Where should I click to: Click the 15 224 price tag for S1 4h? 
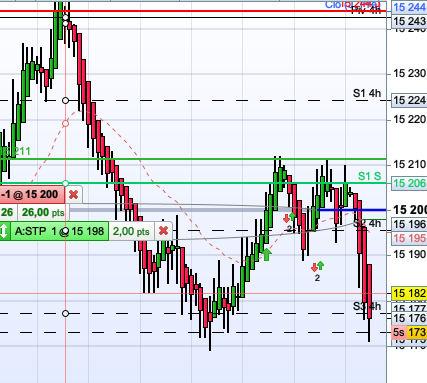pyautogui.click(x=409, y=100)
